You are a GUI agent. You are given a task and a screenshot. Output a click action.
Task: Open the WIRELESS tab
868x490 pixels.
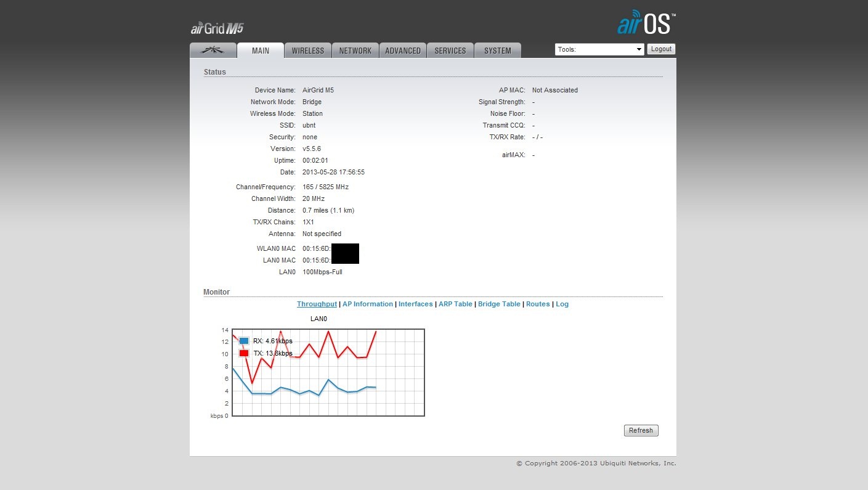(308, 51)
